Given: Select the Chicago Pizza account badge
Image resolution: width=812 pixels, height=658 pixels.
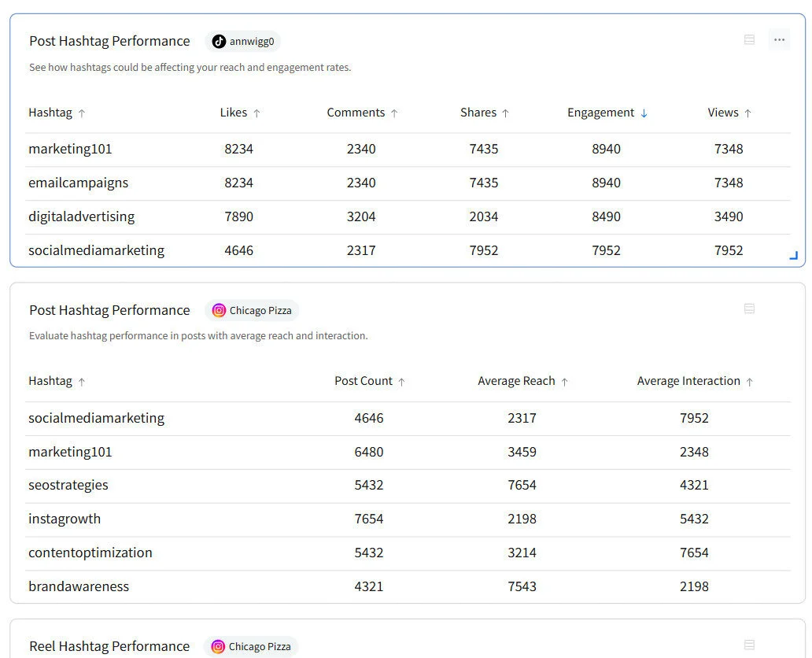Looking at the screenshot, I should pyautogui.click(x=252, y=310).
